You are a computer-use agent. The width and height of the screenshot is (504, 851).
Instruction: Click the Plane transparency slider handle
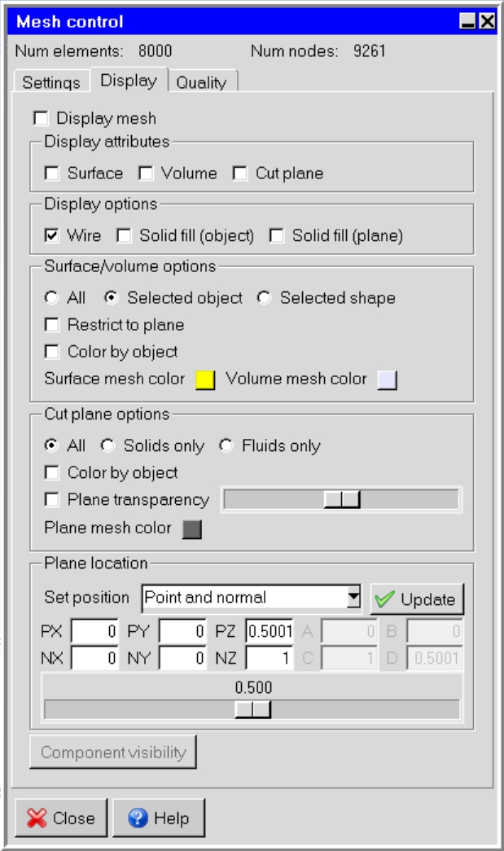(x=342, y=500)
